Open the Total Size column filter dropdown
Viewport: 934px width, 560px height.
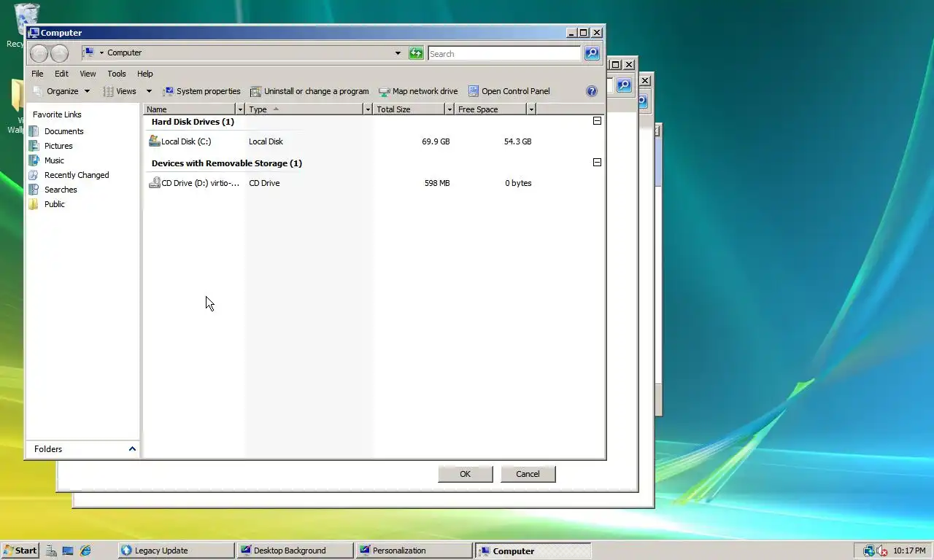point(449,109)
